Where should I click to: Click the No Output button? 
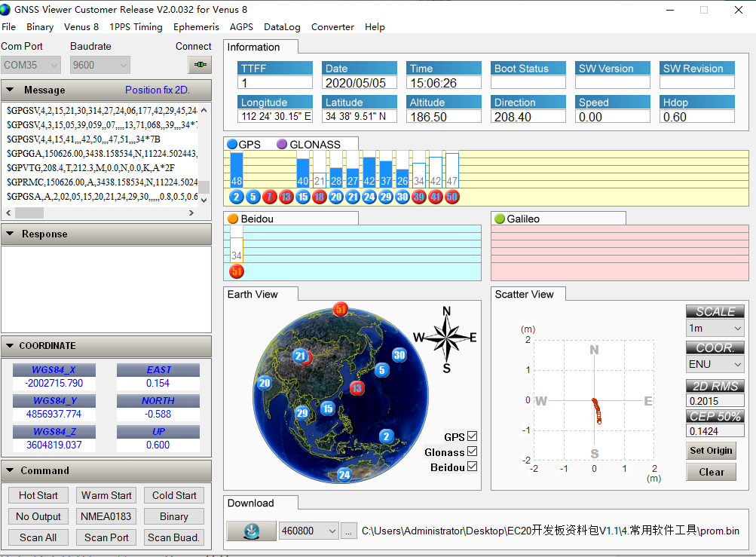coord(38,516)
